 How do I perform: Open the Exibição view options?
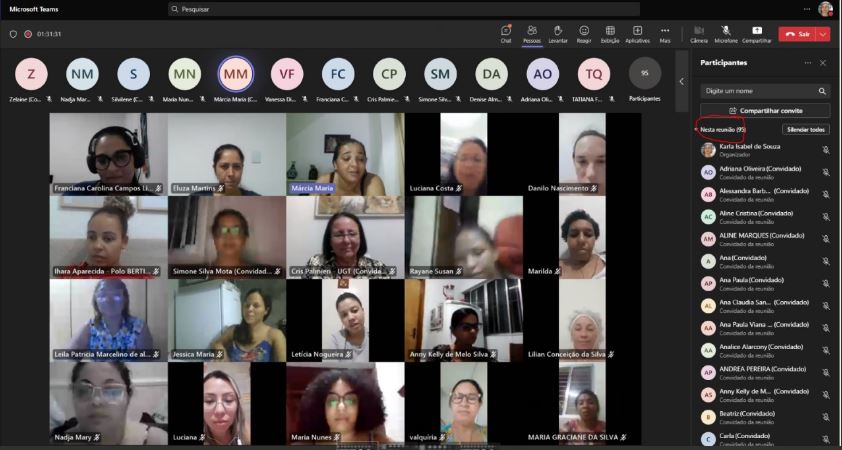[x=610, y=33]
